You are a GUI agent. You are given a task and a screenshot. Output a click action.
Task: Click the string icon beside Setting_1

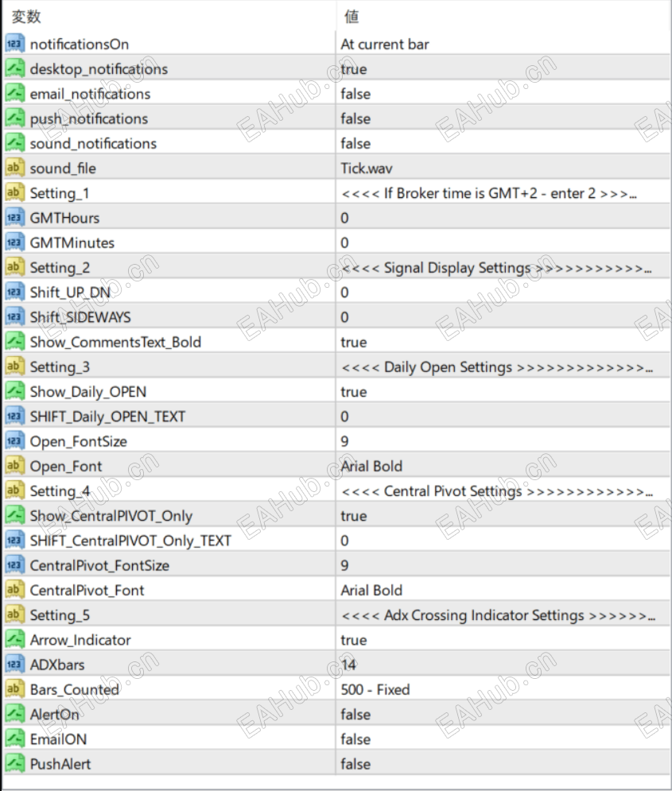coord(14,192)
